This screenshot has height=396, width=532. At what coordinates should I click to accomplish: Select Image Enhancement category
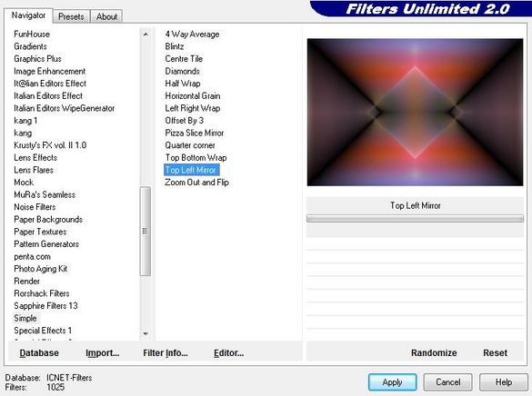coord(49,71)
